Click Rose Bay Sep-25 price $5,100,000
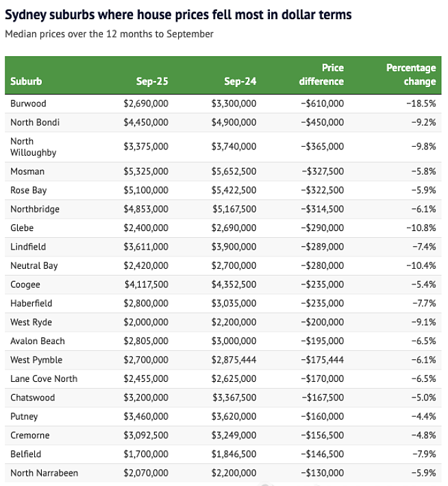This screenshot has height=486, width=448. 146,191
